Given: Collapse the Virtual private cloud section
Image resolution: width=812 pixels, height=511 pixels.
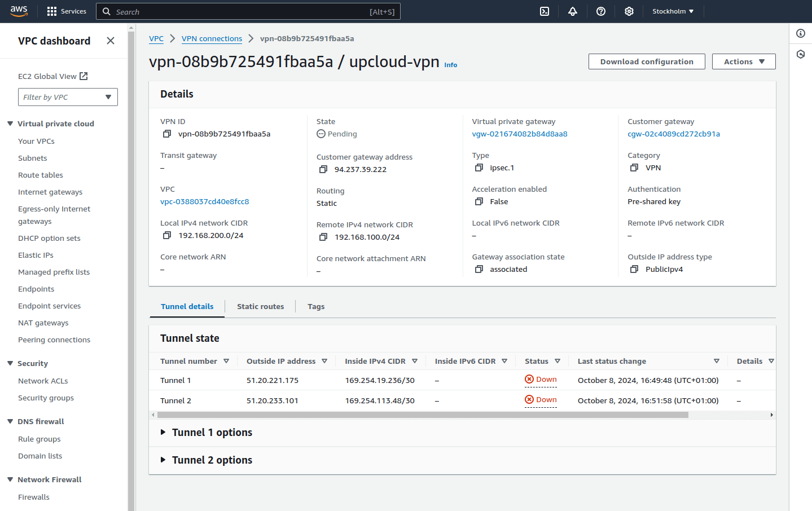Looking at the screenshot, I should 10,124.
